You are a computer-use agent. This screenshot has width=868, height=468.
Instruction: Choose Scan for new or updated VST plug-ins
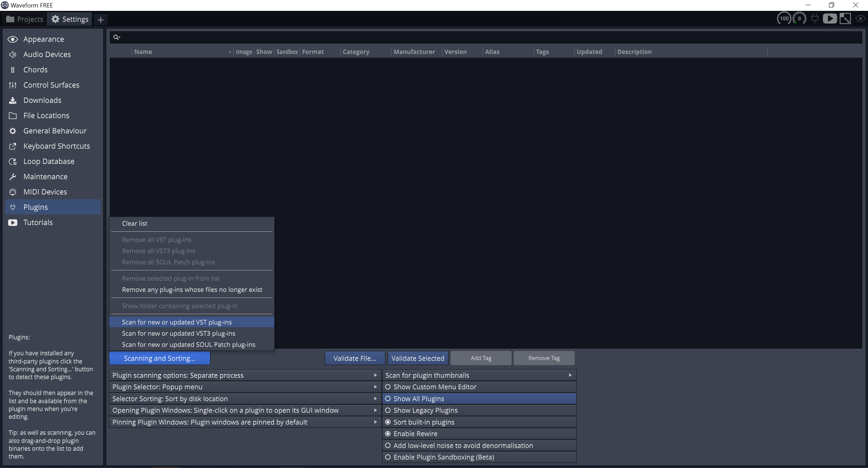pyautogui.click(x=192, y=322)
